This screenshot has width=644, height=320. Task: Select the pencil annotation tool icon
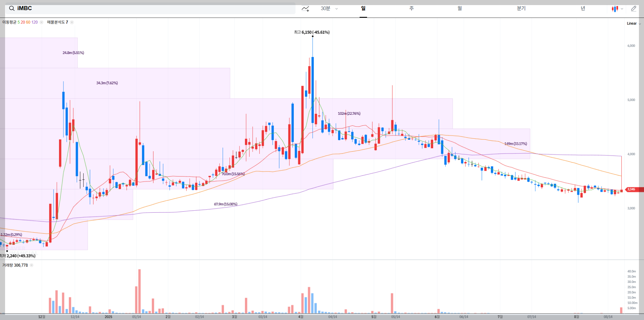pos(634,8)
